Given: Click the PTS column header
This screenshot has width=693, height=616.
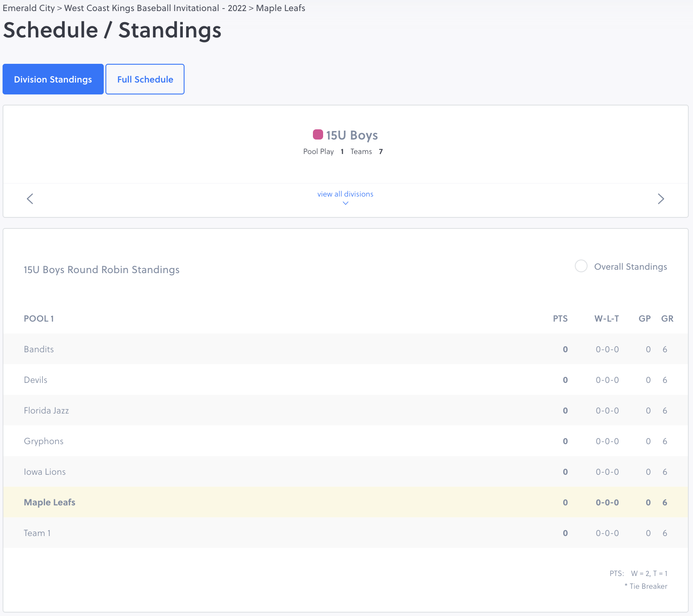Looking at the screenshot, I should tap(560, 319).
